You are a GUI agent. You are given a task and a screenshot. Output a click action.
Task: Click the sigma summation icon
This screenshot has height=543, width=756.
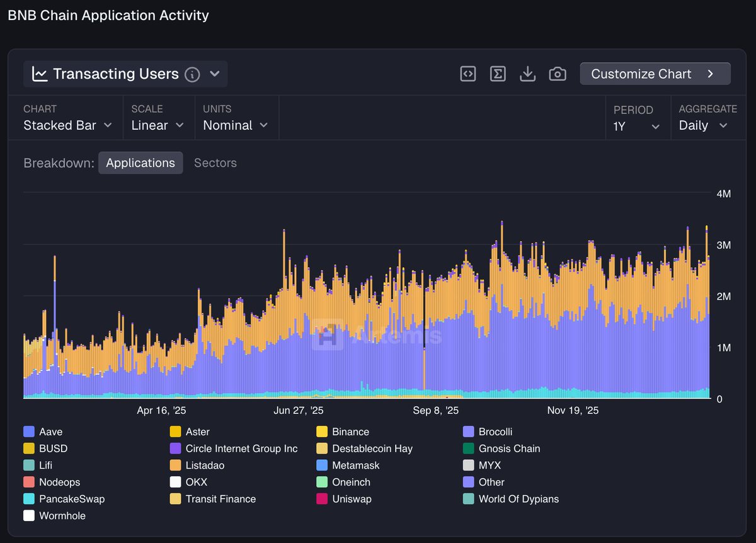tap(498, 74)
